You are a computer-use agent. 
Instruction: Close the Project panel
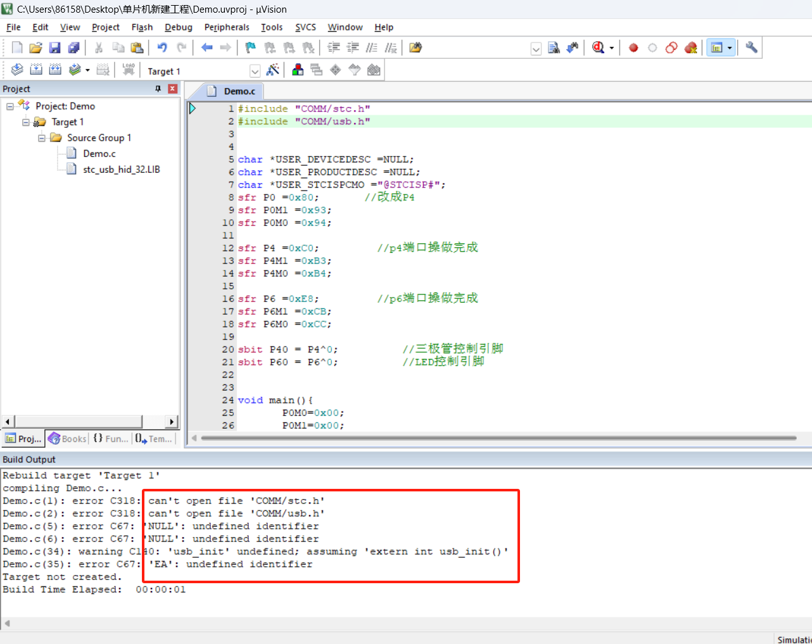[x=172, y=89]
